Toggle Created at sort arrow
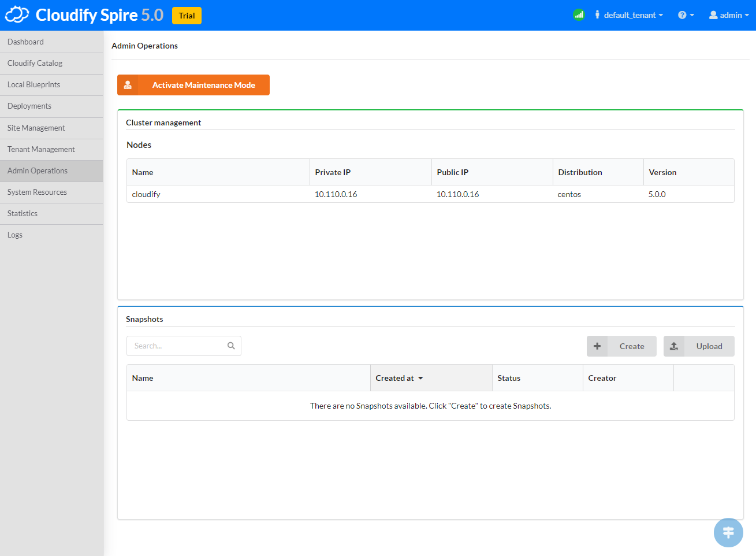Image resolution: width=756 pixels, height=556 pixels. point(420,378)
